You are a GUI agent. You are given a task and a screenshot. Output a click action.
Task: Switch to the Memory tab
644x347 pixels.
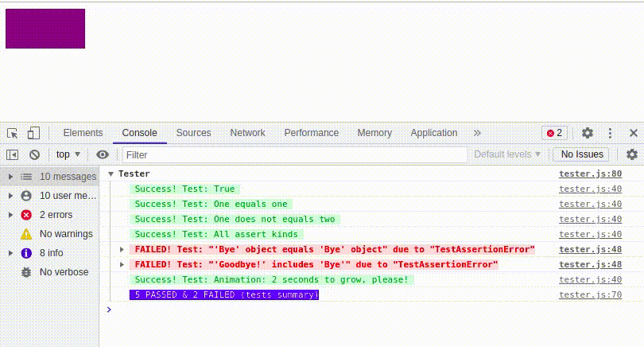374,133
